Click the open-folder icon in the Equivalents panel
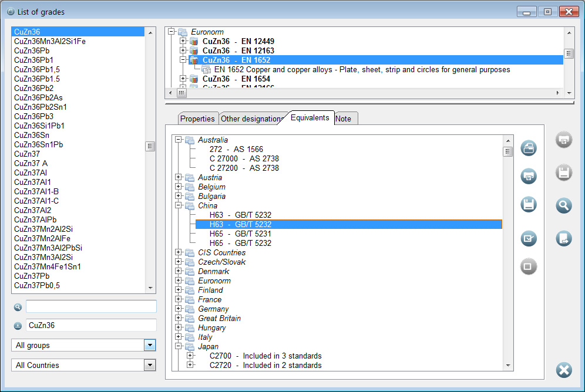Image resolution: width=585 pixels, height=392 pixels. pyautogui.click(x=528, y=148)
